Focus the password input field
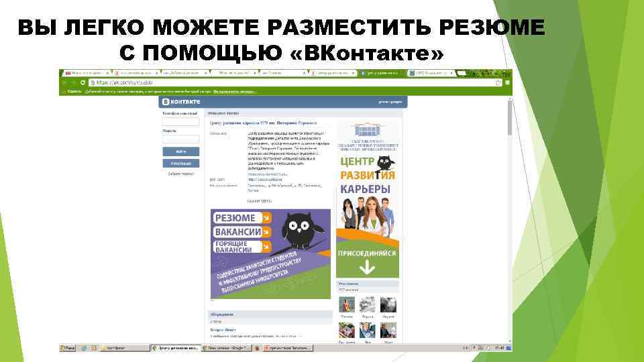Viewport: 644px width, 362px height. 180,139
